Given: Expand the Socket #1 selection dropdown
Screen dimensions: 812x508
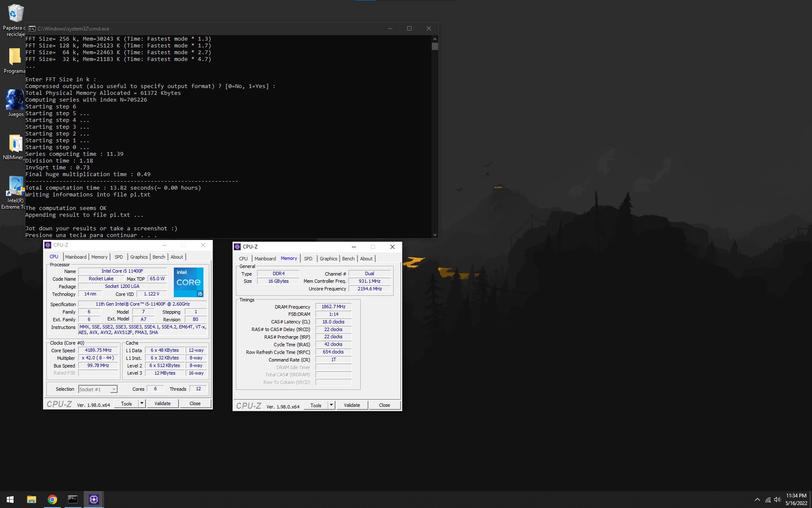Looking at the screenshot, I should point(114,389).
